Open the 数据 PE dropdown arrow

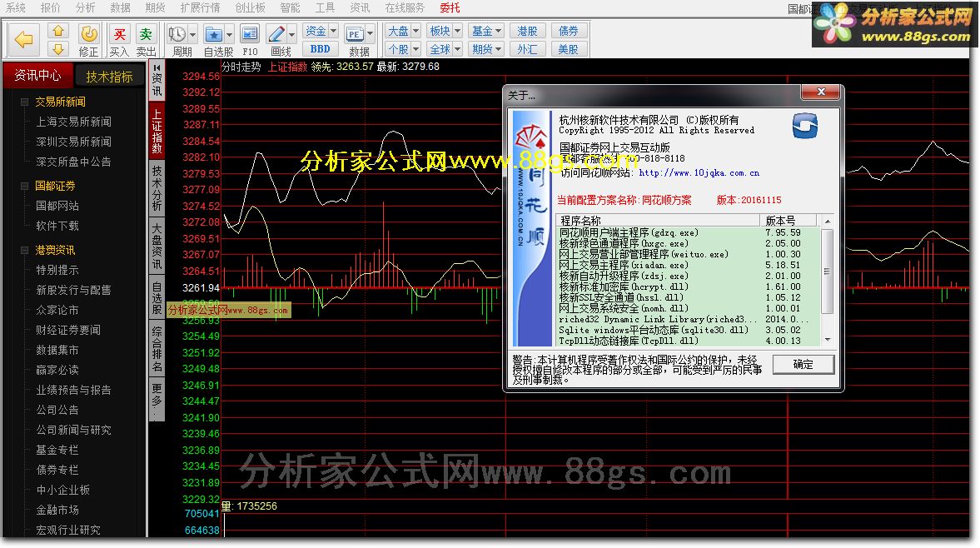pyautogui.click(x=370, y=34)
